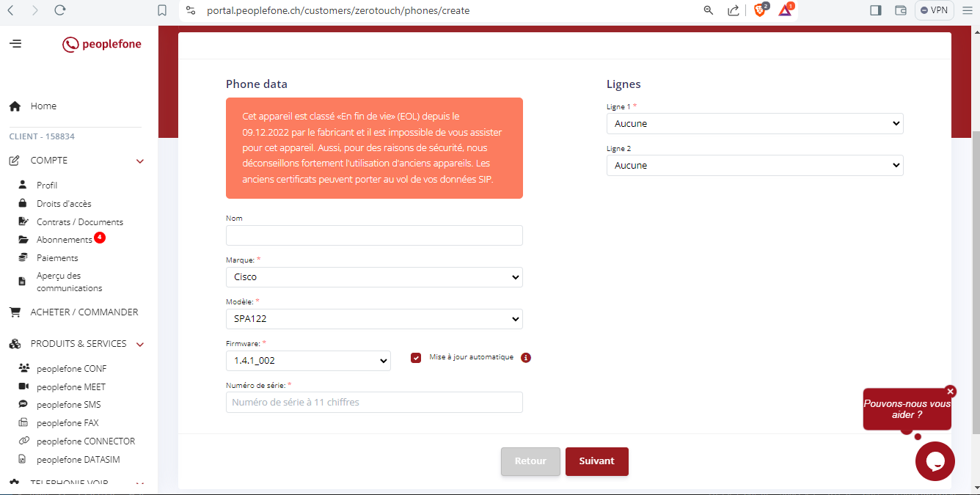This screenshot has height=495, width=980.
Task: Click the peoplefone logo
Action: (102, 44)
